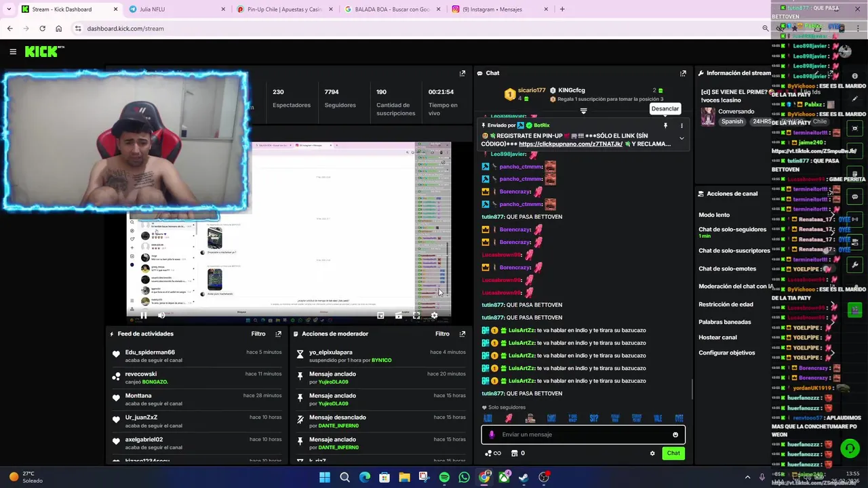
Task: Switch to BALADA BOA Google tab
Action: (x=391, y=9)
